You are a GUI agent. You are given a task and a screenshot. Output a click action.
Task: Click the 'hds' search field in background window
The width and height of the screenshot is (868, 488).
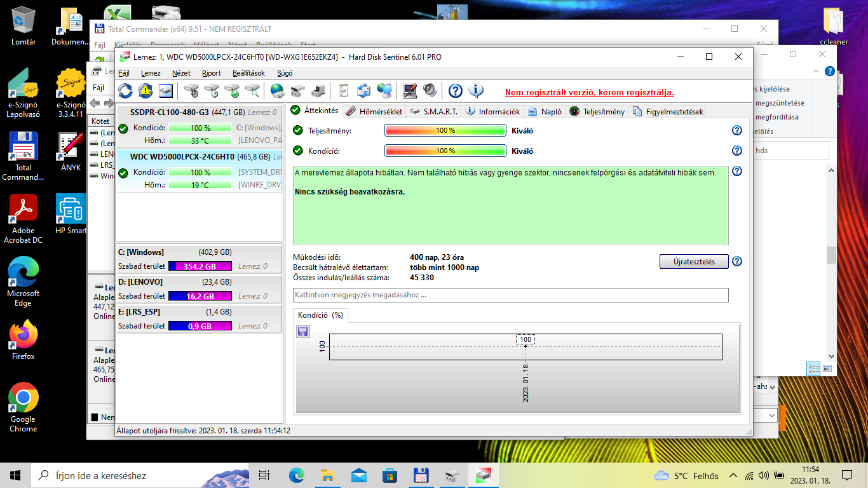pos(790,151)
